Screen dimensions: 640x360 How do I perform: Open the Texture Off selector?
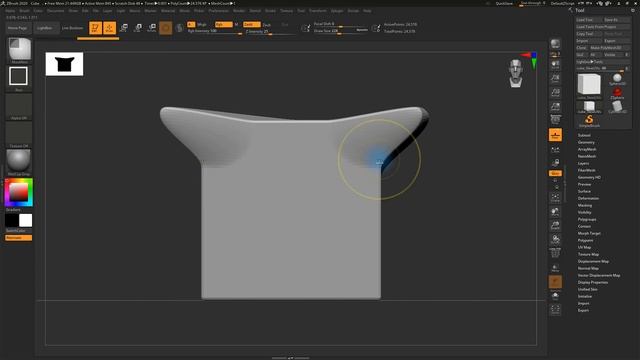pyautogui.click(x=19, y=134)
